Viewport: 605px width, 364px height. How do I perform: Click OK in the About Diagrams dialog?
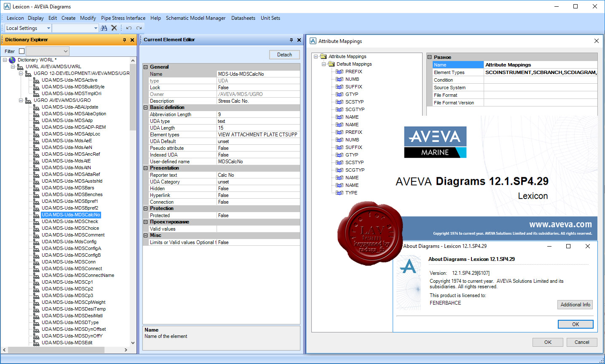pos(576,324)
